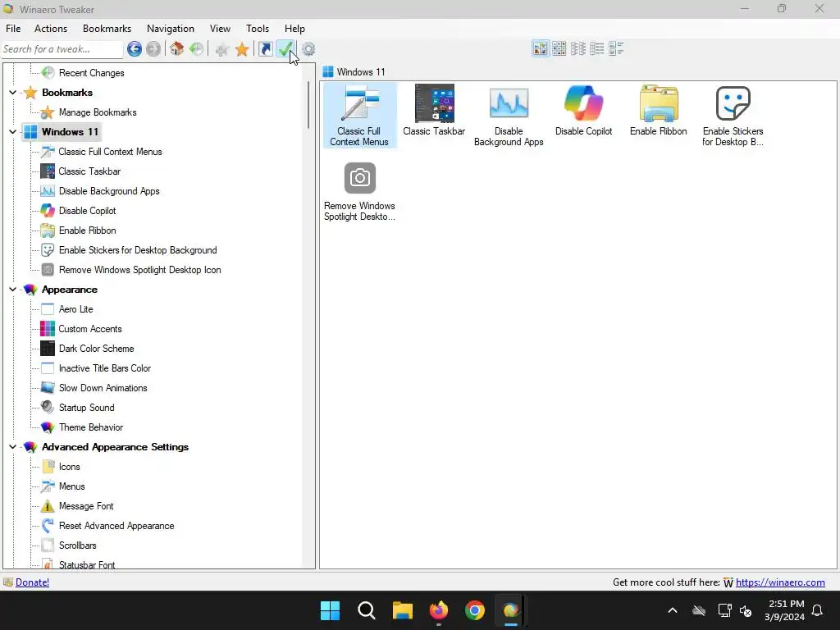Open Recent Changes toolbar icon
This screenshot has height=630, width=840.
[x=197, y=49]
